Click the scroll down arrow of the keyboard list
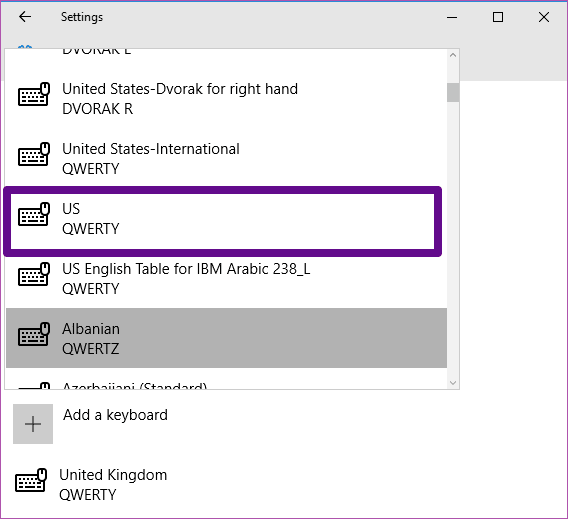The width and height of the screenshot is (568, 519). pos(453,382)
